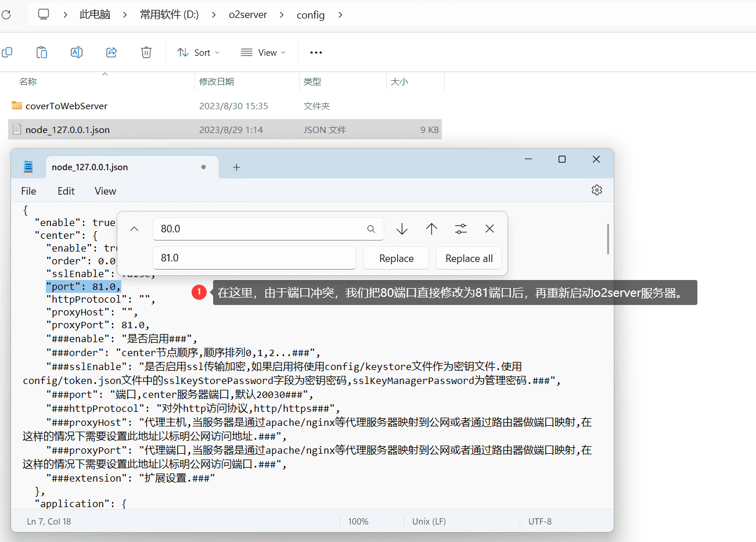Select the coverToWebServer folder
This screenshot has width=756, height=542.
click(66, 106)
